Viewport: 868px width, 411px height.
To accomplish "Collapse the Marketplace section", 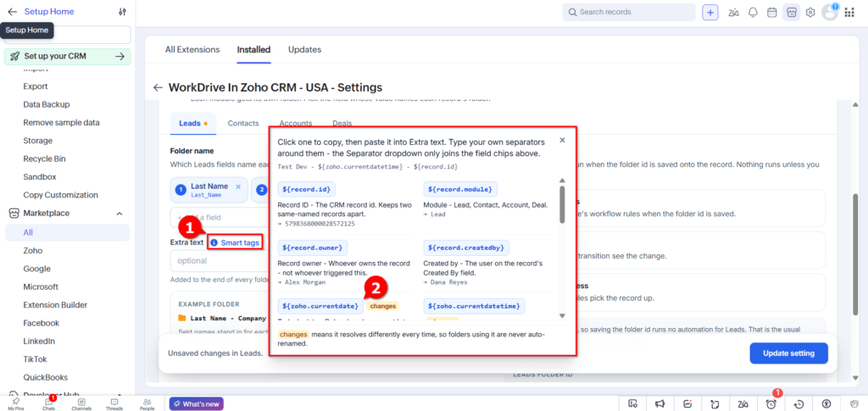I will [x=119, y=214].
